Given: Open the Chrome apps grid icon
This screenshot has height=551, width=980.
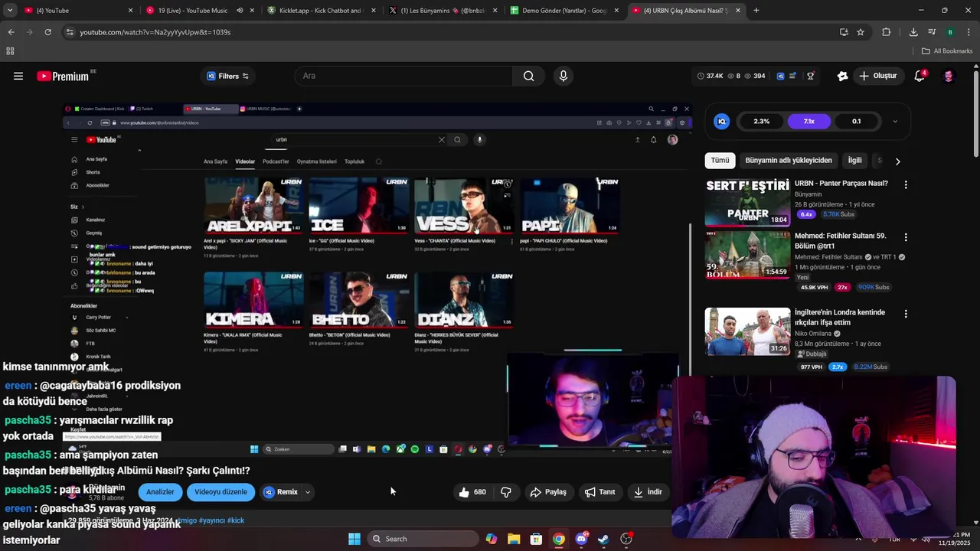Looking at the screenshot, I should [10, 51].
